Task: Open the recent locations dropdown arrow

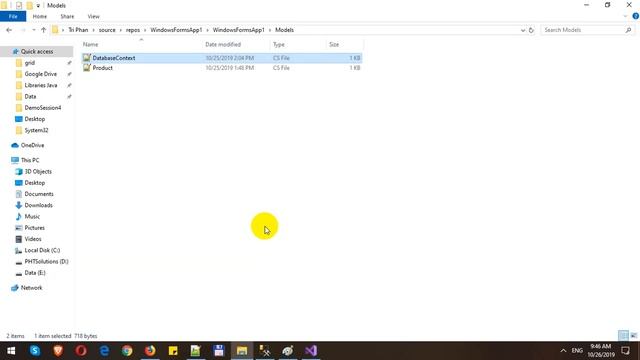Action: (33, 30)
